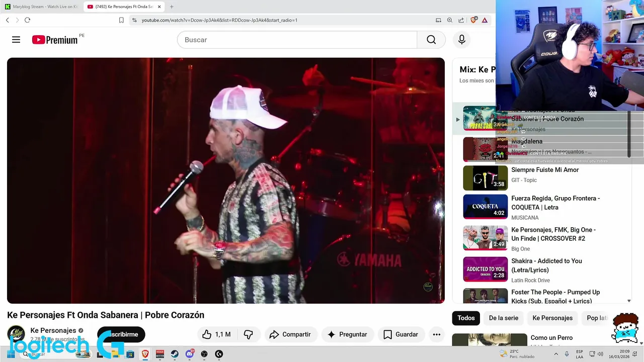The image size is (644, 362).
Task: Click the YouTube Buscar search field
Action: 297,40
